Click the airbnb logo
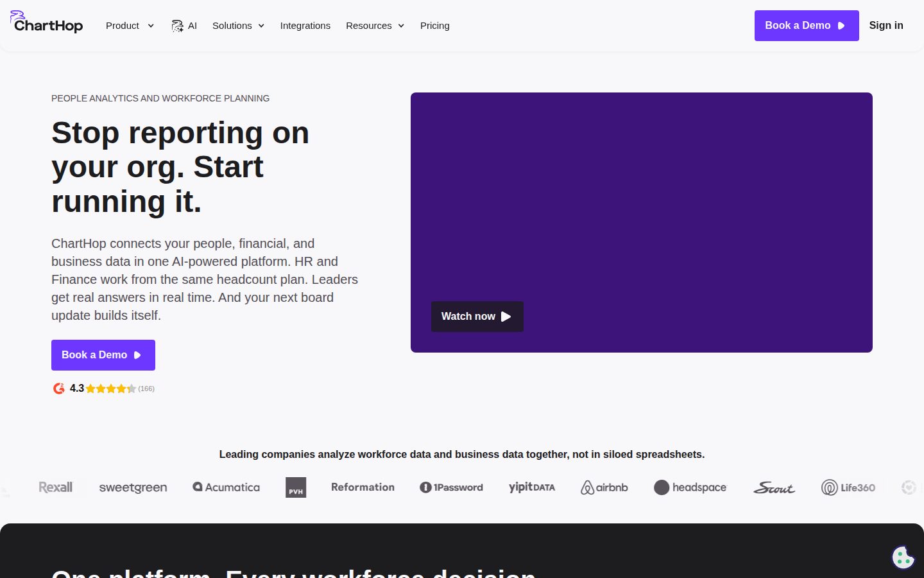Image resolution: width=924 pixels, height=578 pixels. (x=604, y=487)
